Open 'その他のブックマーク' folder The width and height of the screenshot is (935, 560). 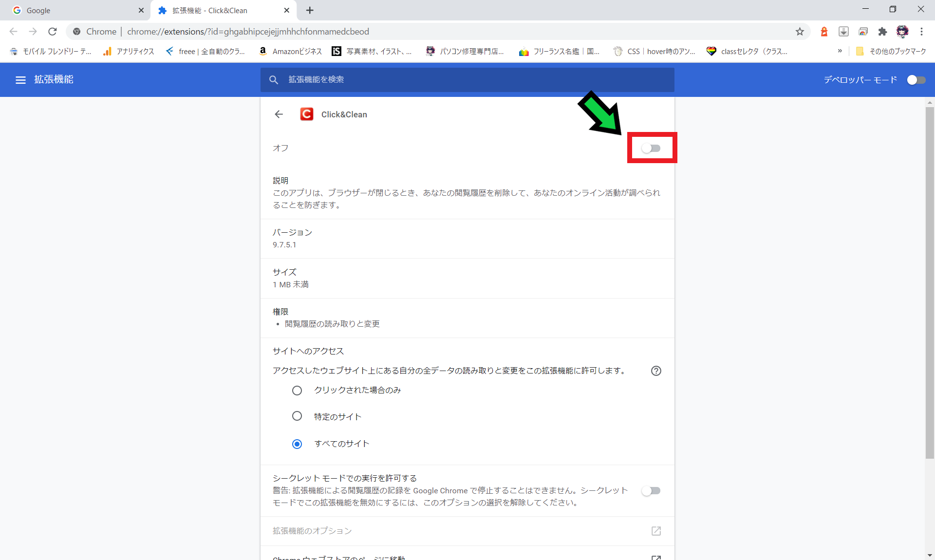click(891, 51)
